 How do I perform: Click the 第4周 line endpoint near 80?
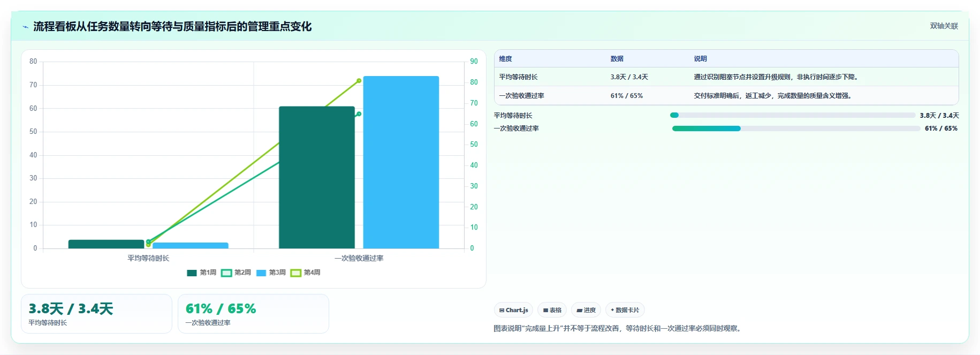(359, 81)
